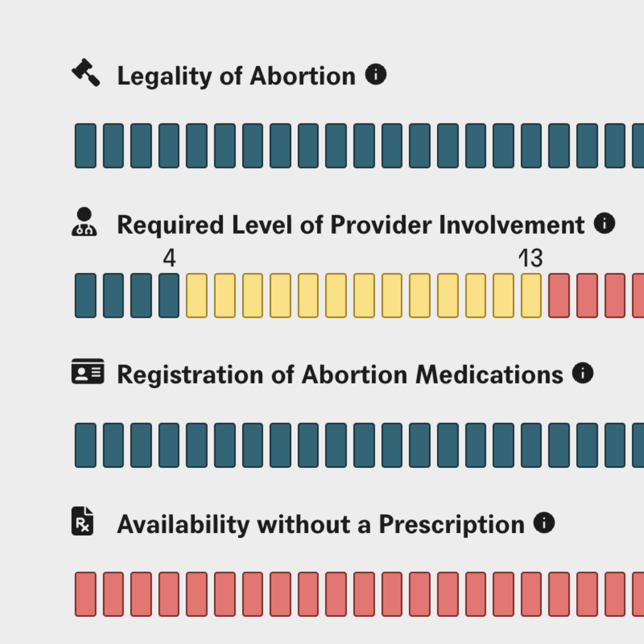This screenshot has height=644, width=644.
Task: Click the number 13 count label
Action: coord(531,258)
